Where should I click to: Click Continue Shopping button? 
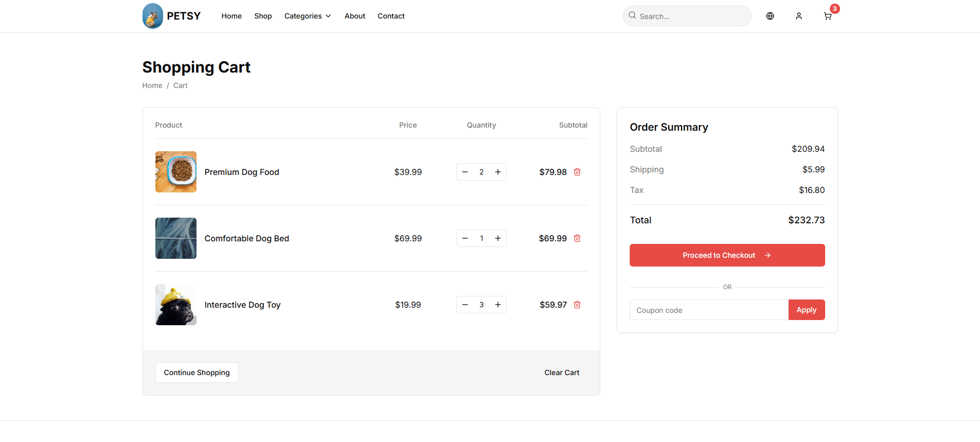(x=197, y=373)
